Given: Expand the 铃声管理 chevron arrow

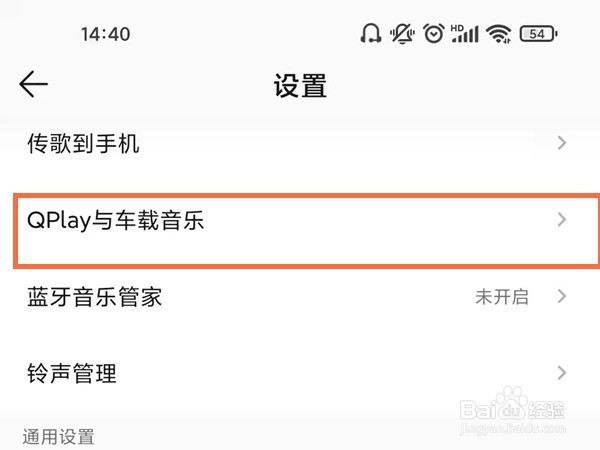Looking at the screenshot, I should pyautogui.click(x=562, y=373).
